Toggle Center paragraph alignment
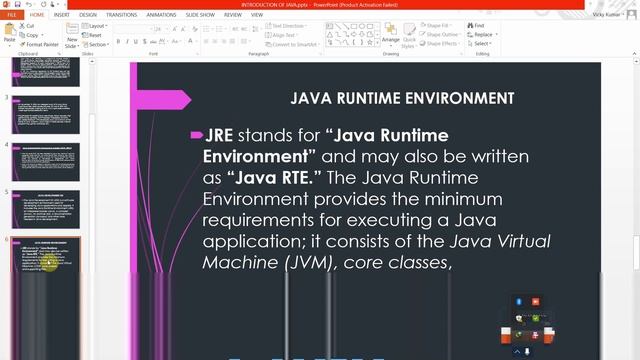Image resolution: width=640 pixels, height=360 pixels. coord(215,41)
